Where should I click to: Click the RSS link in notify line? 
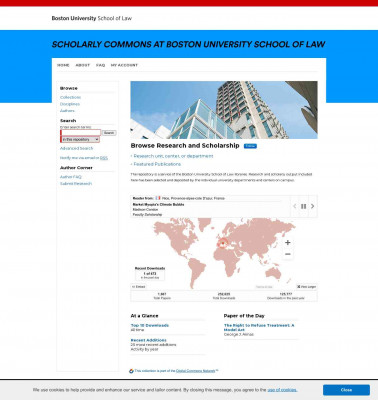tap(104, 158)
